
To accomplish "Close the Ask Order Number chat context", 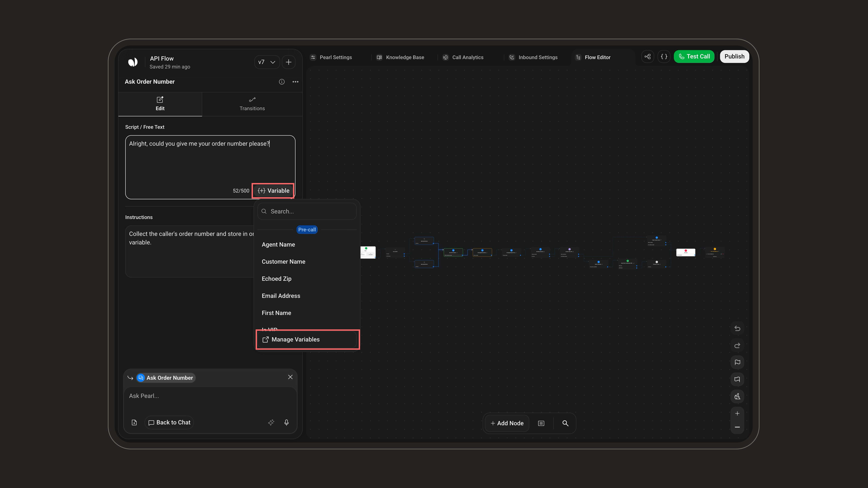I will pyautogui.click(x=290, y=377).
